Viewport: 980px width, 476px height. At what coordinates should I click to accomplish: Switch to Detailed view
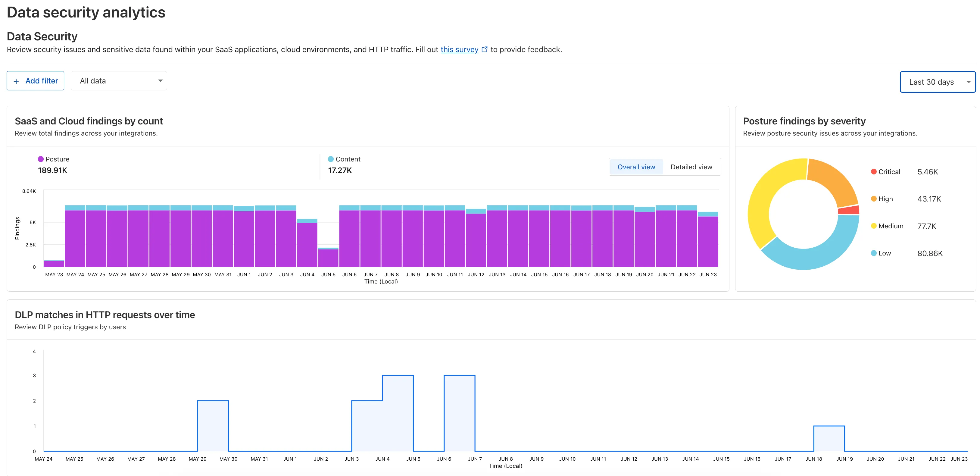(691, 167)
